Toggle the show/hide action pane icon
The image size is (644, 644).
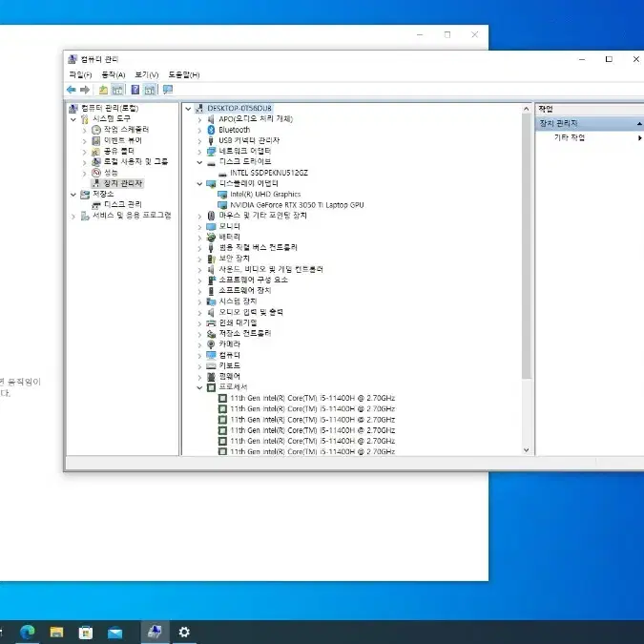[150, 90]
